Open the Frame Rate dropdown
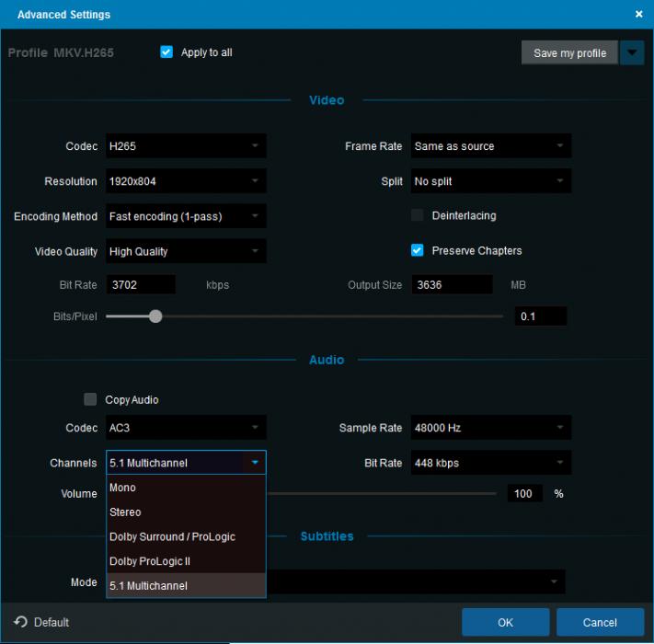Screen dimensions: 654x644 pos(490,146)
